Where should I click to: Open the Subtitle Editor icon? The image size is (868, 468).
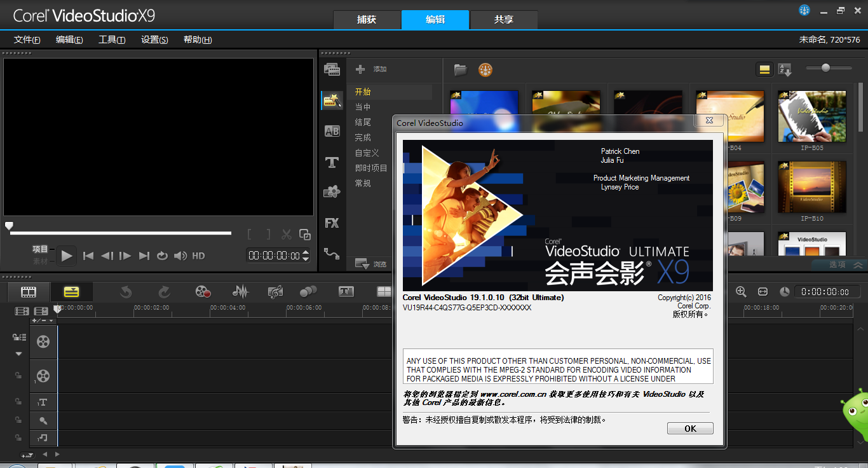346,292
